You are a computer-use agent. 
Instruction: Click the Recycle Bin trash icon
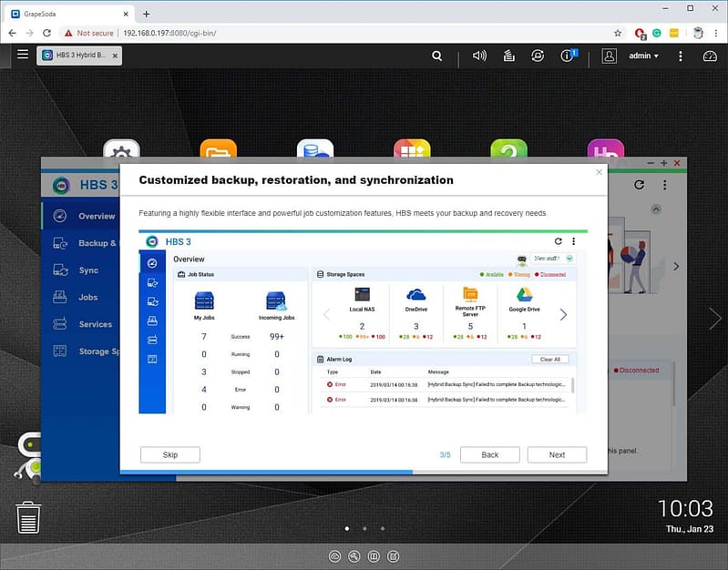28,517
